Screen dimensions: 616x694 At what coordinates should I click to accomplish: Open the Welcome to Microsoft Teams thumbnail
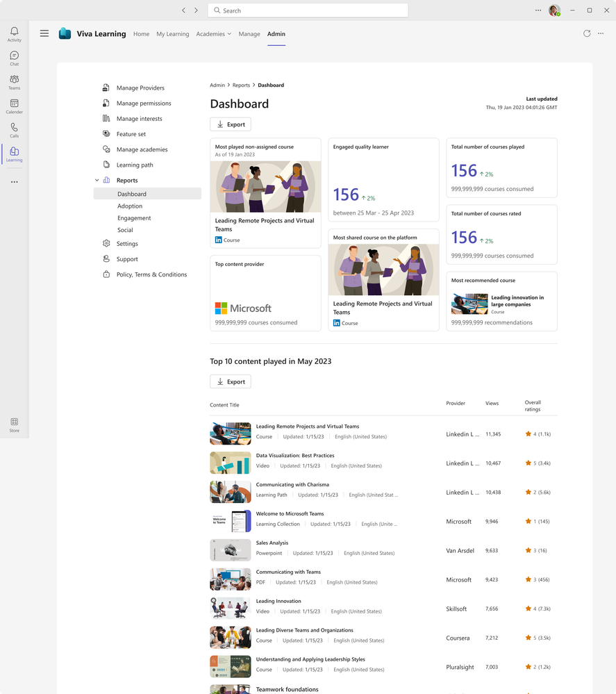[231, 521]
